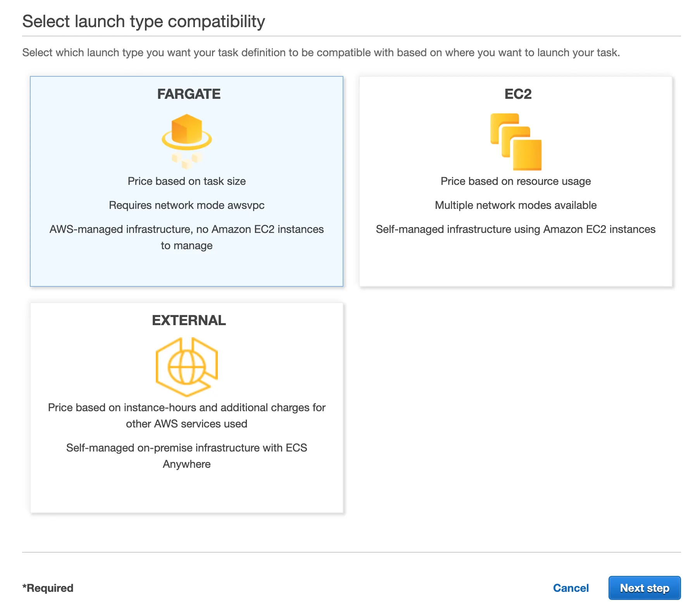
Task: Click 'Price based on task size' text
Action: 187,181
